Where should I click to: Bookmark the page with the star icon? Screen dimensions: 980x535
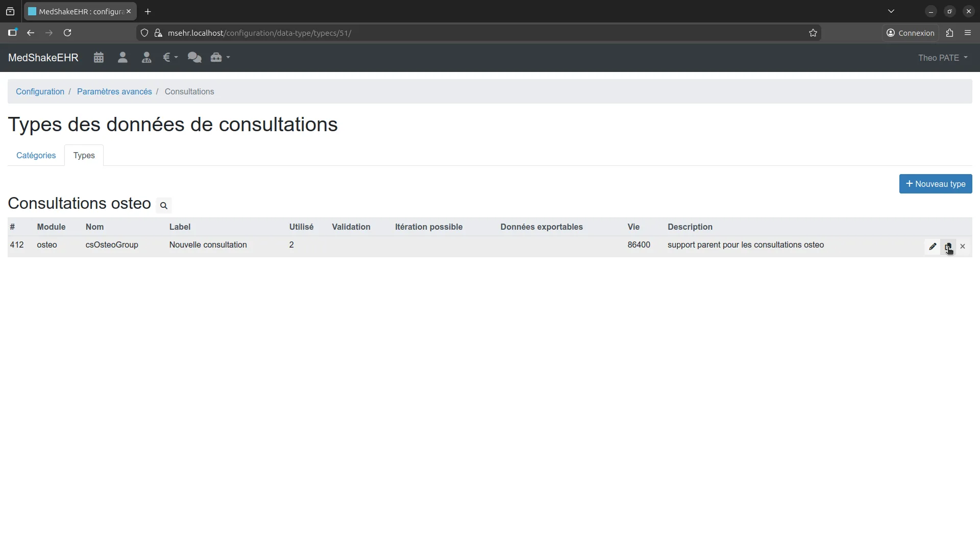pyautogui.click(x=813, y=33)
